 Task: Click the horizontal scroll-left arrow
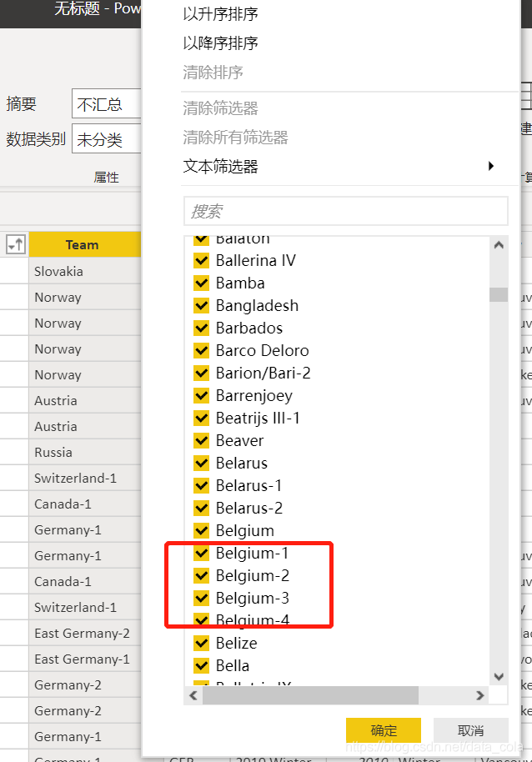[193, 695]
